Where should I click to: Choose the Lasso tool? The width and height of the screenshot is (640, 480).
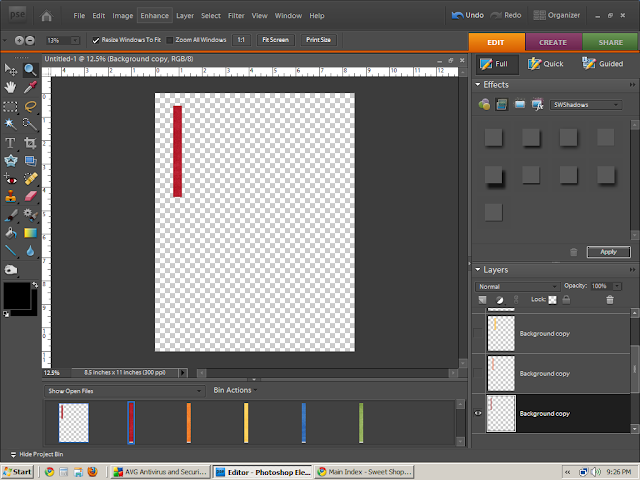[30, 106]
